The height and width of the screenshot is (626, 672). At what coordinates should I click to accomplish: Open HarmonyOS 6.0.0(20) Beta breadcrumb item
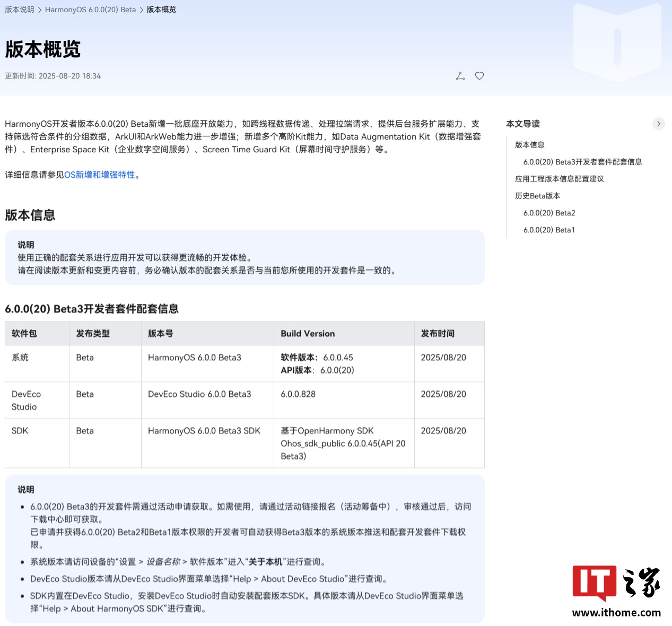[90, 10]
